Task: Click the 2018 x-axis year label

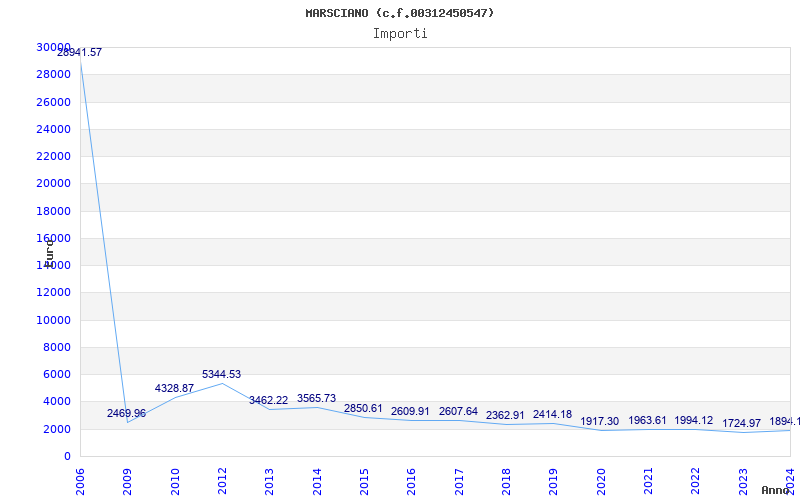Action: [x=506, y=482]
